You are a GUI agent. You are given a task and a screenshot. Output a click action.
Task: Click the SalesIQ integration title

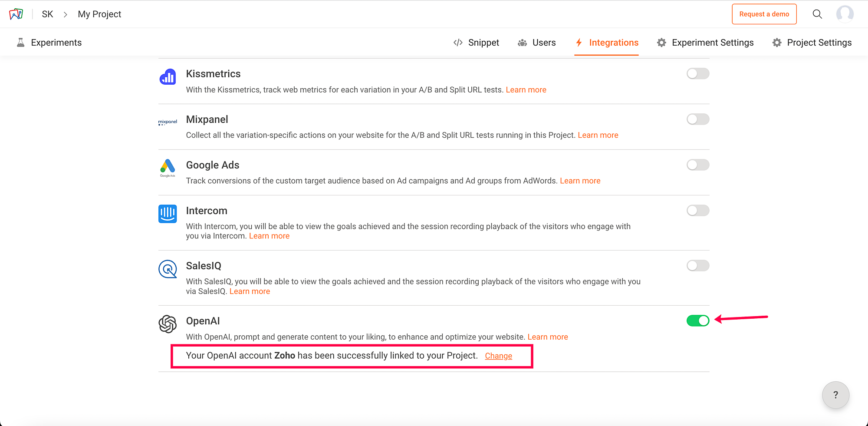coord(204,266)
